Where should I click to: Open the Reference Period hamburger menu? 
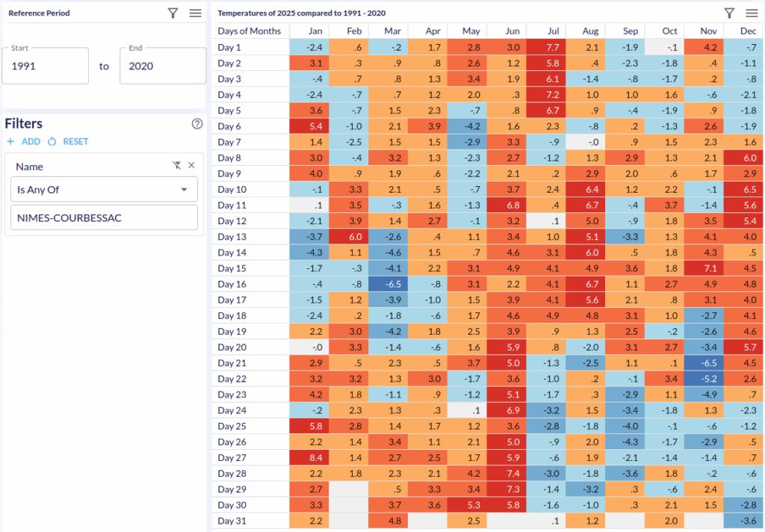click(195, 13)
